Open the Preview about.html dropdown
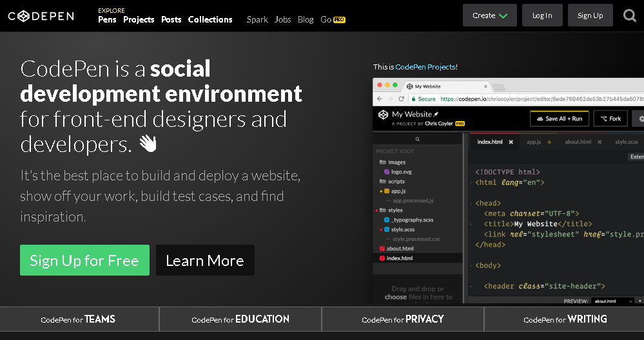The width and height of the screenshot is (644, 340). 612,301
